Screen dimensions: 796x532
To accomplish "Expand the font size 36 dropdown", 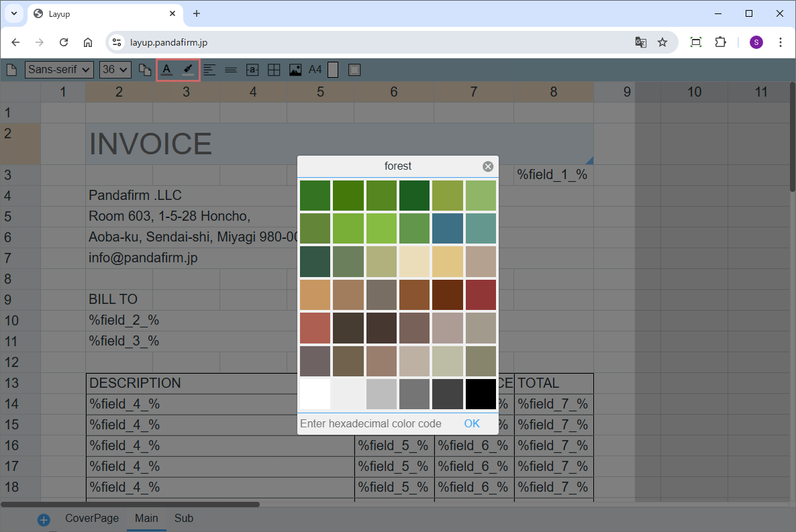I will point(115,70).
